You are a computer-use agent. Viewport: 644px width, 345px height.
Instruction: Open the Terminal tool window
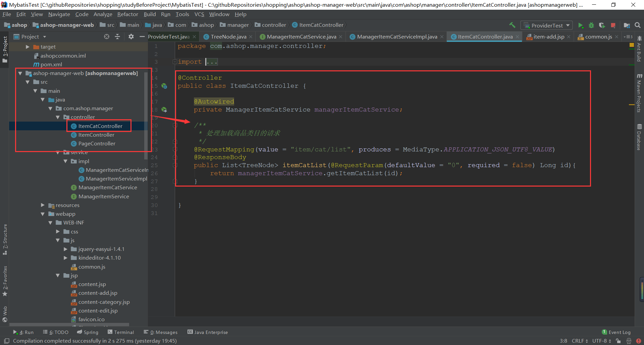(121, 332)
